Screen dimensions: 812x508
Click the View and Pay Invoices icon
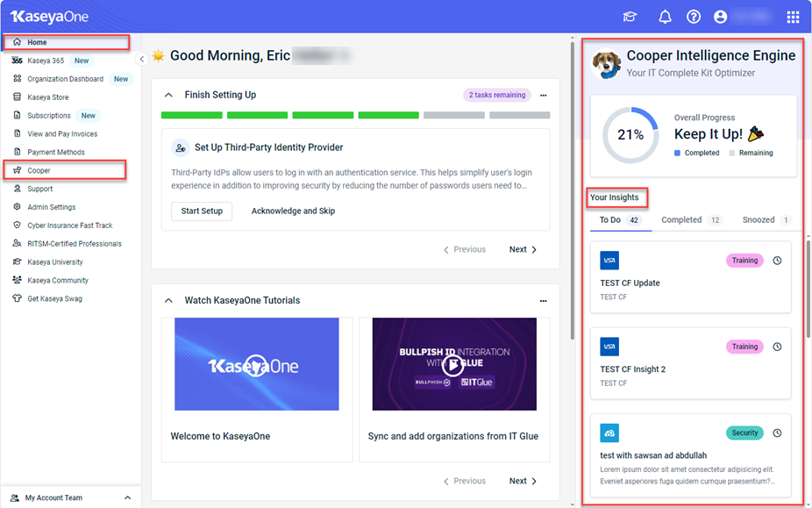coord(17,133)
